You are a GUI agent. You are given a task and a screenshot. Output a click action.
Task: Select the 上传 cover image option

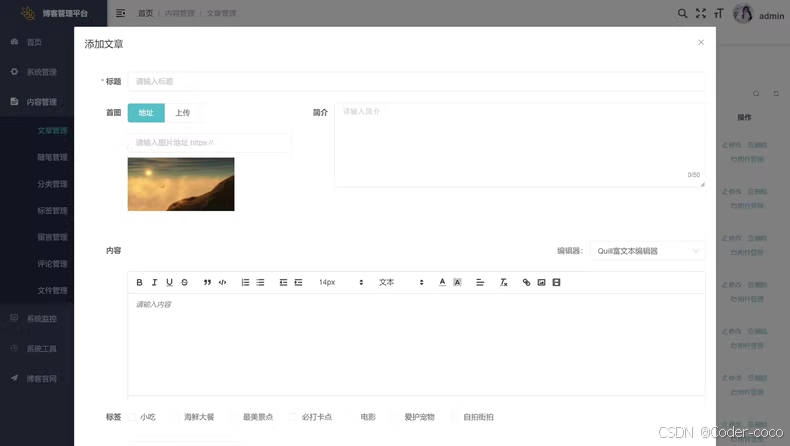click(x=183, y=113)
